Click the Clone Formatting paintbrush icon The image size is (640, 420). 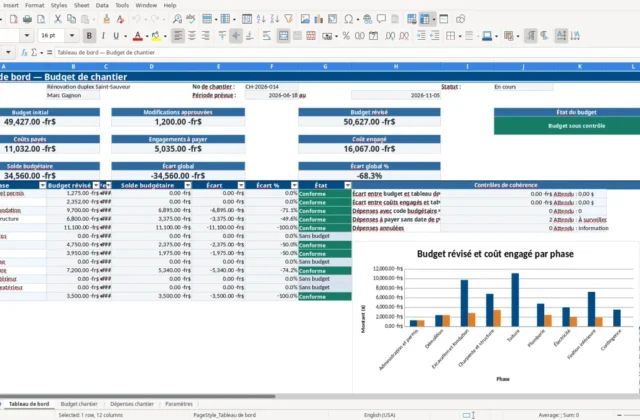click(107, 19)
